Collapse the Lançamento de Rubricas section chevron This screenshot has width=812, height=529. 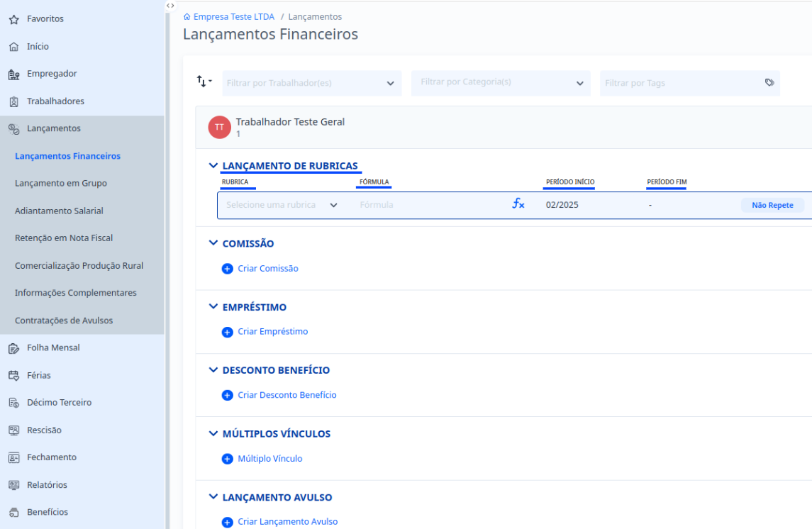[213, 166]
